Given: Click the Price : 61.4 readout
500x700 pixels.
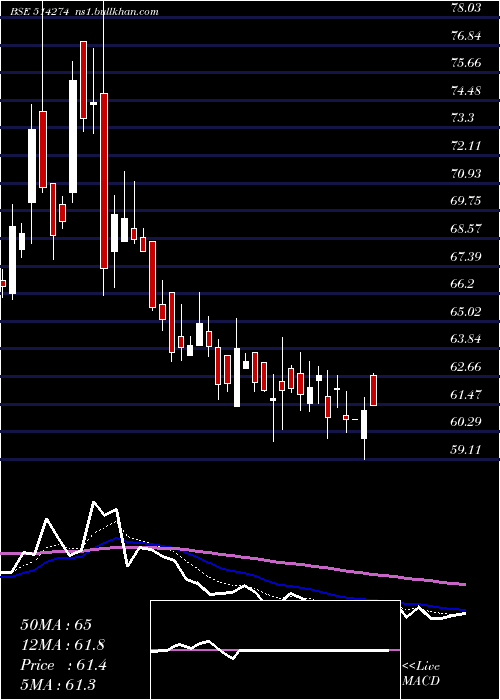Looking at the screenshot, I should (63, 665).
